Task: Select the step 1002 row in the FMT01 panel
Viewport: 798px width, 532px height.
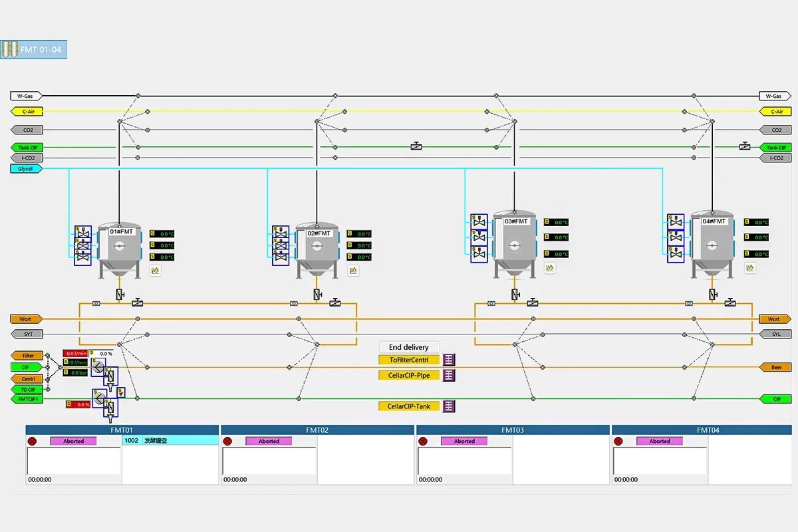Action: [171, 441]
